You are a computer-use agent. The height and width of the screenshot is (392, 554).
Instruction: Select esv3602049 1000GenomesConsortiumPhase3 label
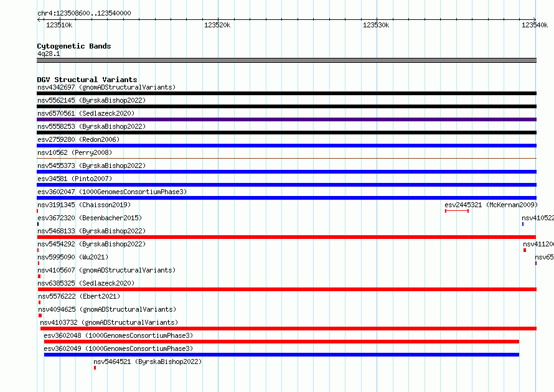click(x=118, y=348)
